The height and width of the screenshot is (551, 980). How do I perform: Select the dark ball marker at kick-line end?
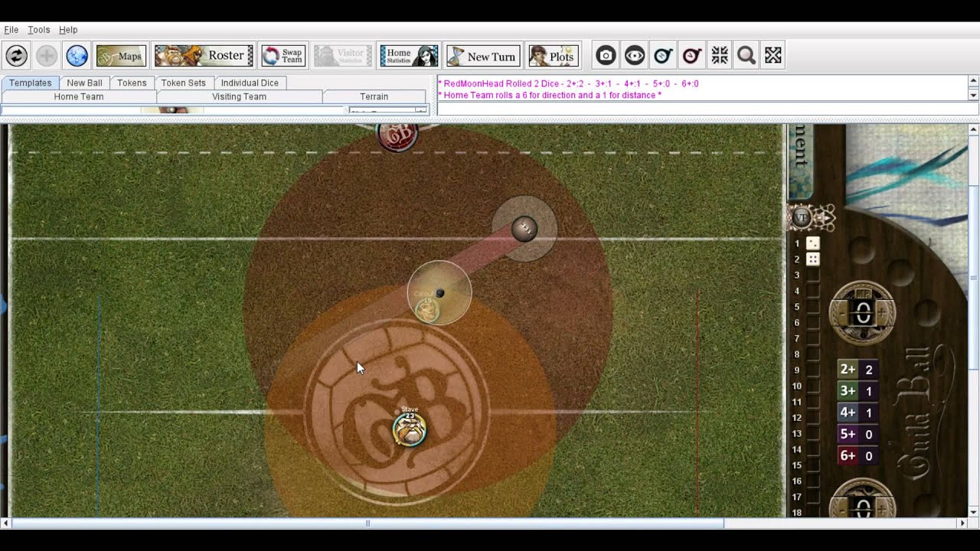click(524, 228)
